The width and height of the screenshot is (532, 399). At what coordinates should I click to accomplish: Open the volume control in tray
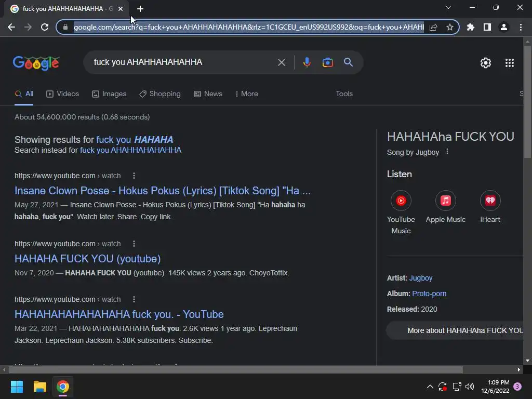(x=470, y=387)
